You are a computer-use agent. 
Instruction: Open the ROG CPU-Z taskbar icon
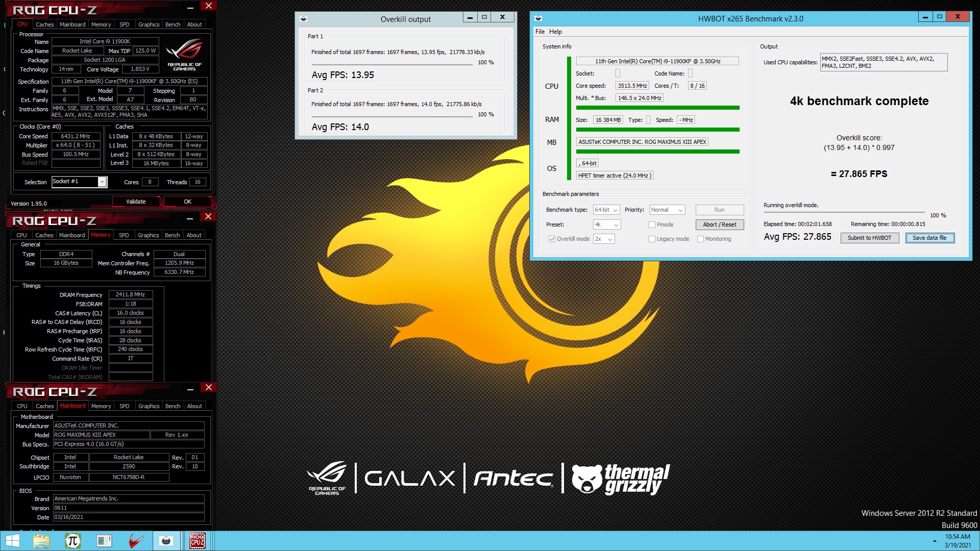(x=198, y=541)
